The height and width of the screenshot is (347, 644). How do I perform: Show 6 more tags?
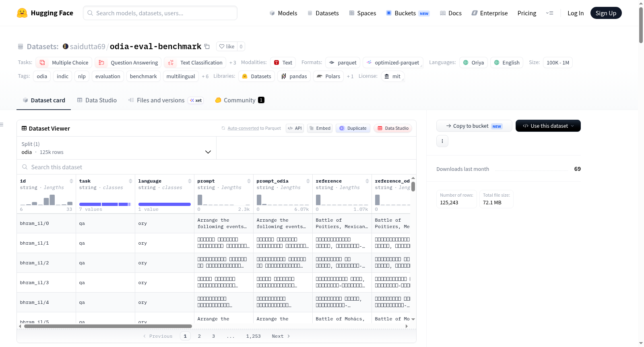[205, 76]
